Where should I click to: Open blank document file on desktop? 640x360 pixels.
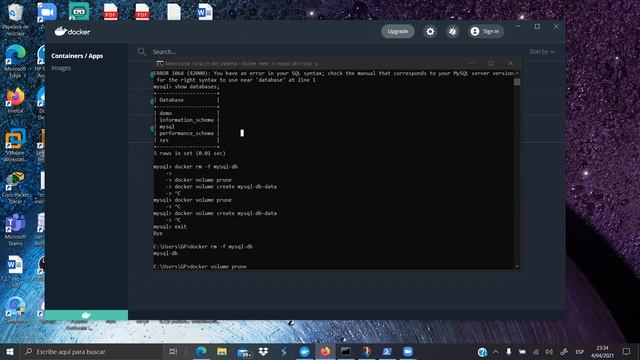click(174, 12)
